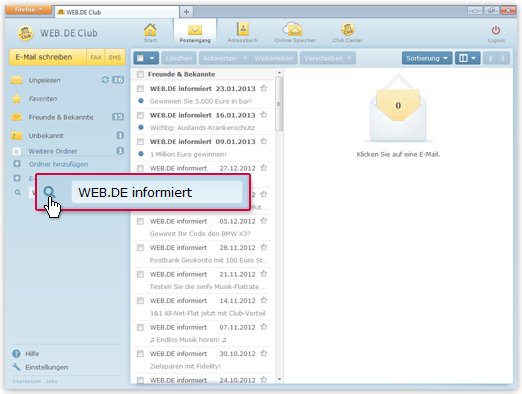Open the Adressbuch address book
The width and height of the screenshot is (522, 394).
click(x=243, y=32)
